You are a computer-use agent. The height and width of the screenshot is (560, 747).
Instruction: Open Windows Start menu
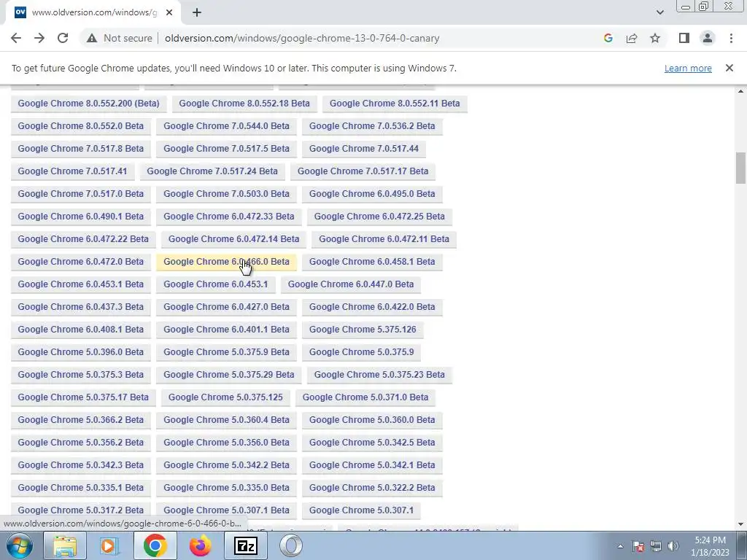click(x=19, y=545)
